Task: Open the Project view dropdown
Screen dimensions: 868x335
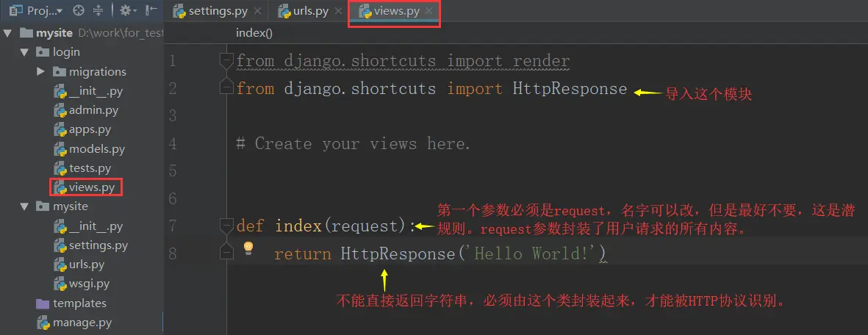Action: pyautogui.click(x=36, y=10)
